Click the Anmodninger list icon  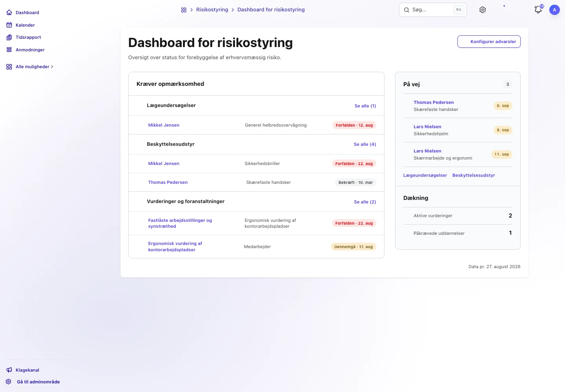coord(9,50)
